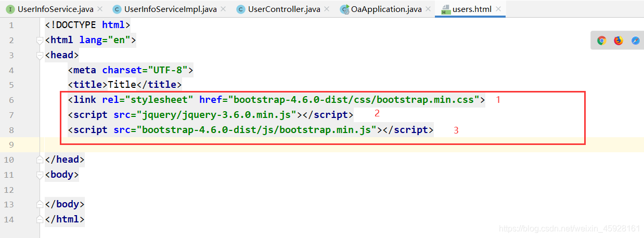Close the UserController.java tab

(327, 9)
